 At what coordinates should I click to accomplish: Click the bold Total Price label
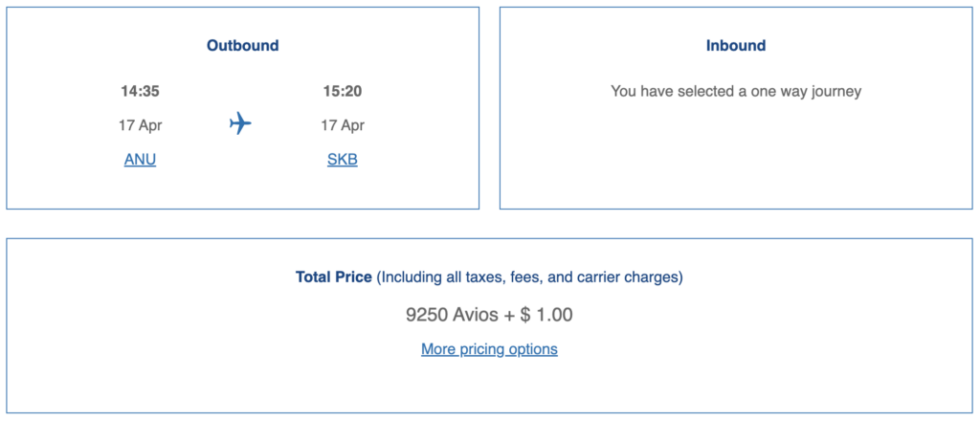(334, 277)
